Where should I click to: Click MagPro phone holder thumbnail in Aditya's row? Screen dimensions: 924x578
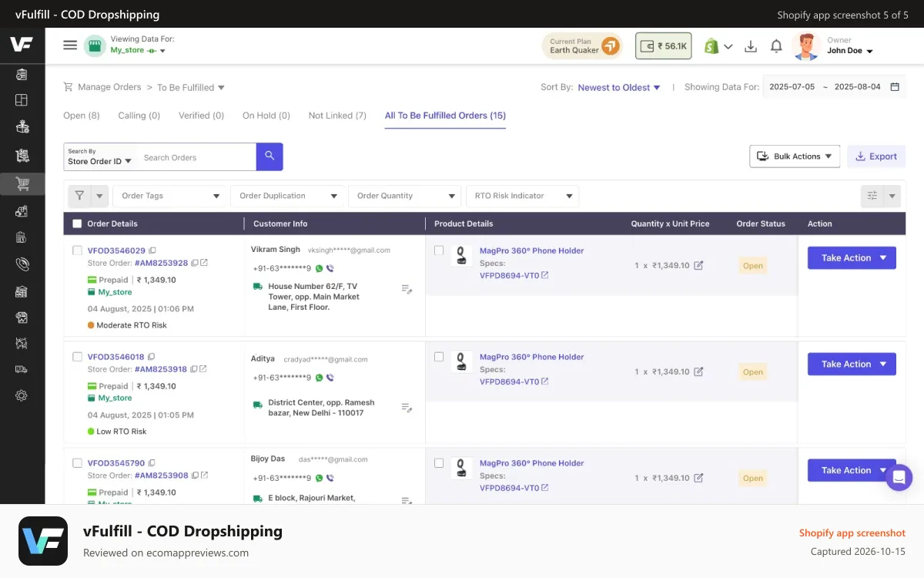[461, 362]
